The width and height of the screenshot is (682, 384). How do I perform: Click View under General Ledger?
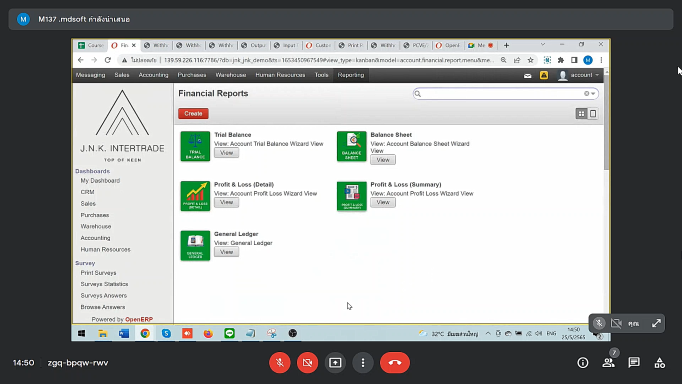[x=226, y=252]
